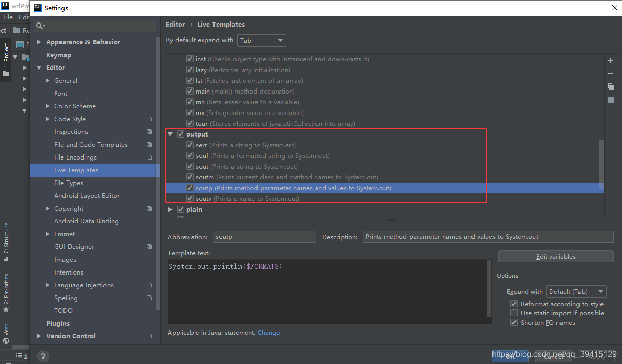Uncheck the output group checkbox
This screenshot has width=622, height=364.
180,134
